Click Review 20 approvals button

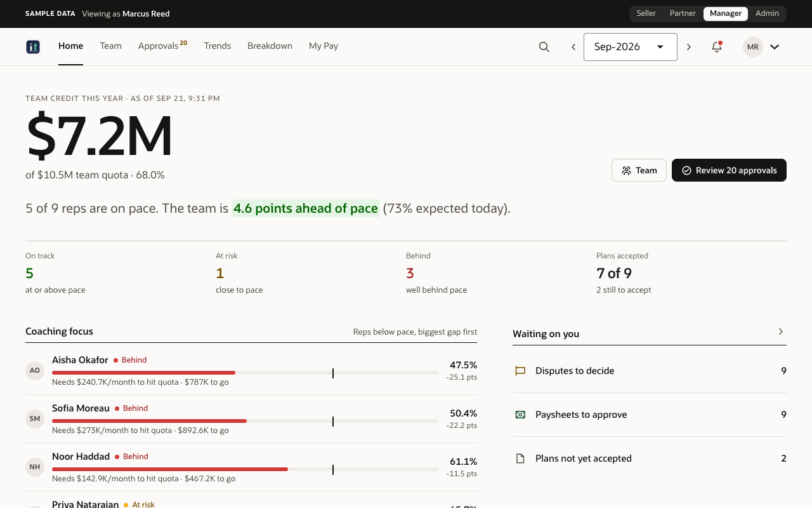[x=729, y=170]
